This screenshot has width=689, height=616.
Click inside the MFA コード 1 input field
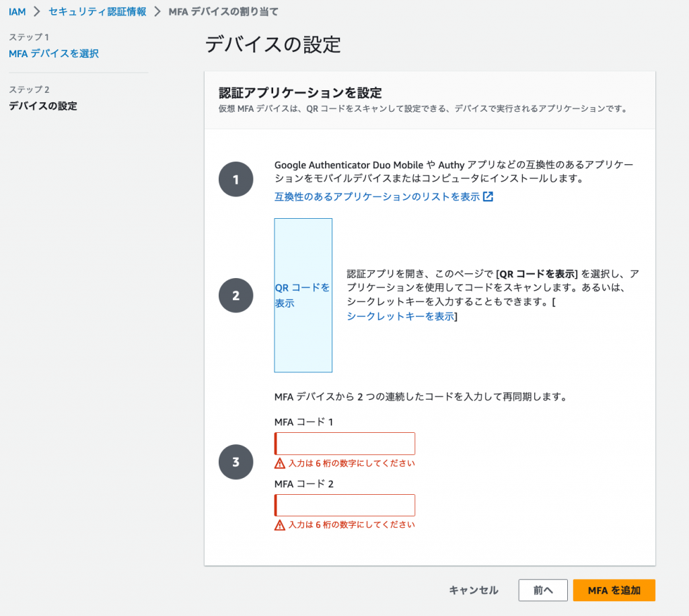[344, 443]
